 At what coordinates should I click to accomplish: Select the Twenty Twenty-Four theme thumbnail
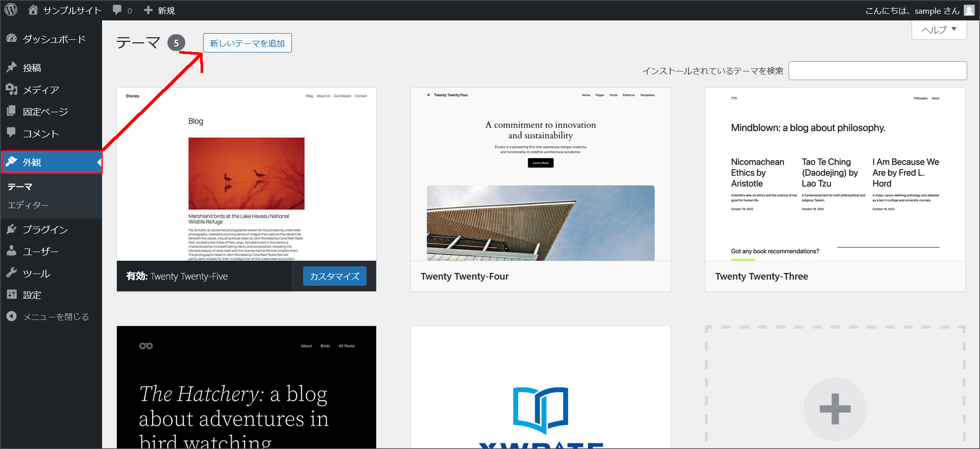(x=541, y=174)
